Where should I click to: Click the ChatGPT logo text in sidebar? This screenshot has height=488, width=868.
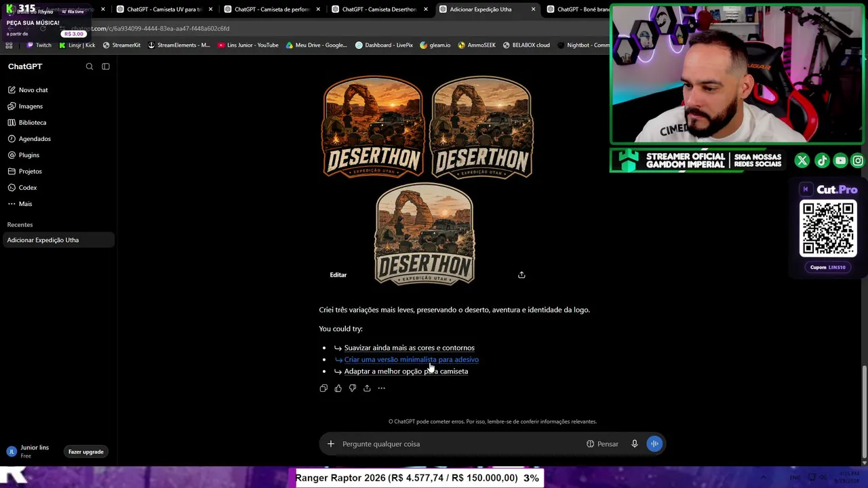(25, 66)
